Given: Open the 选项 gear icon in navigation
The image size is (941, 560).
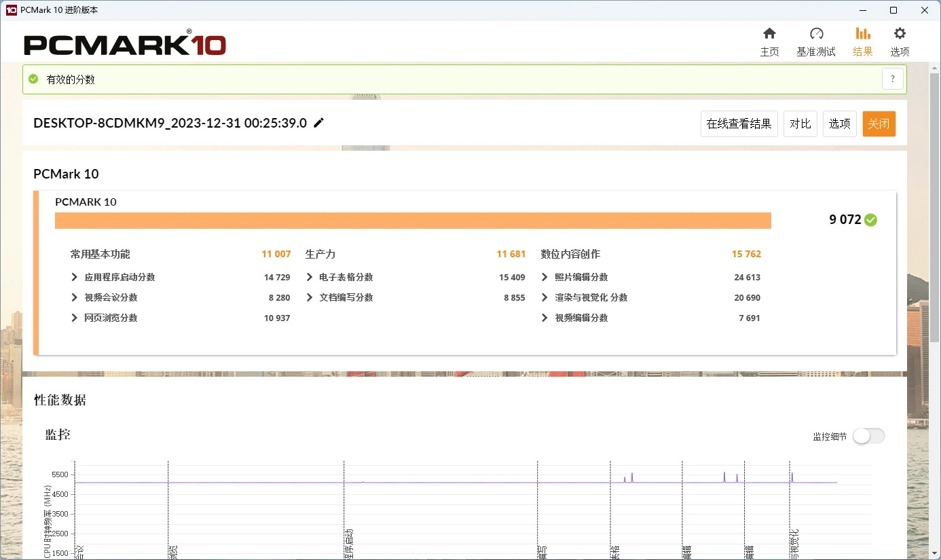Looking at the screenshot, I should (900, 33).
